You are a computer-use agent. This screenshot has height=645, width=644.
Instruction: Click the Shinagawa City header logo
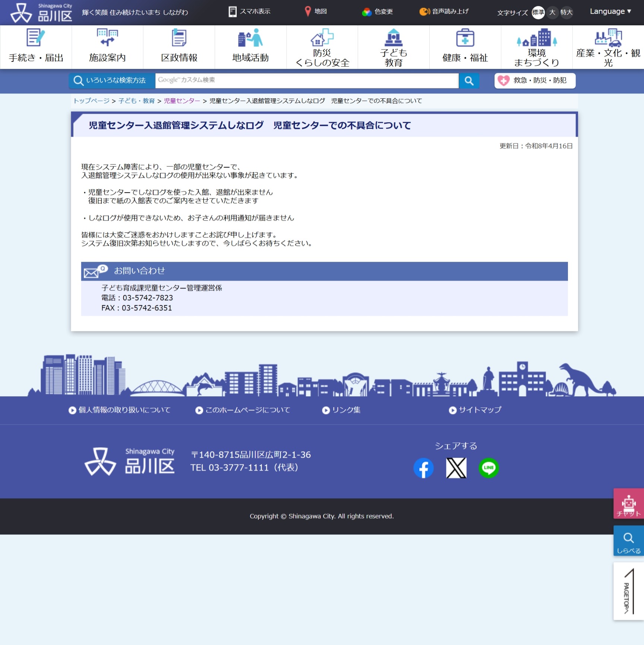(41, 13)
